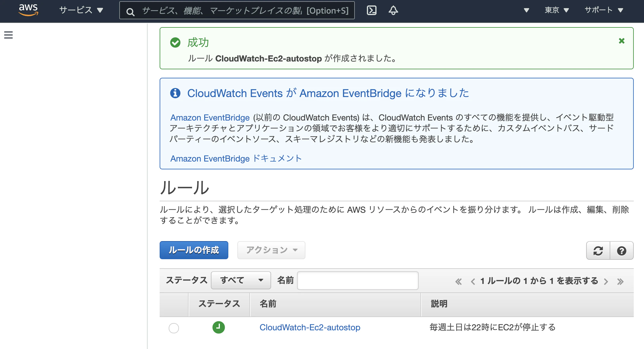This screenshot has height=349, width=644.
Task: Open the help question mark button
Action: point(622,251)
